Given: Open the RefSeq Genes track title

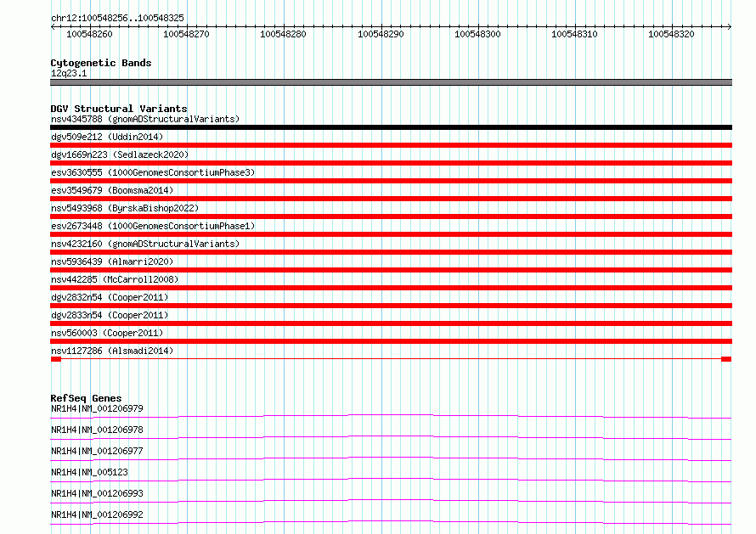Looking at the screenshot, I should click(86, 398).
